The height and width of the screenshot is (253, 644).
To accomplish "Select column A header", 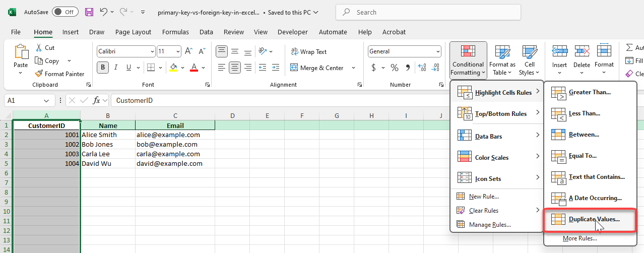I will point(46,116).
